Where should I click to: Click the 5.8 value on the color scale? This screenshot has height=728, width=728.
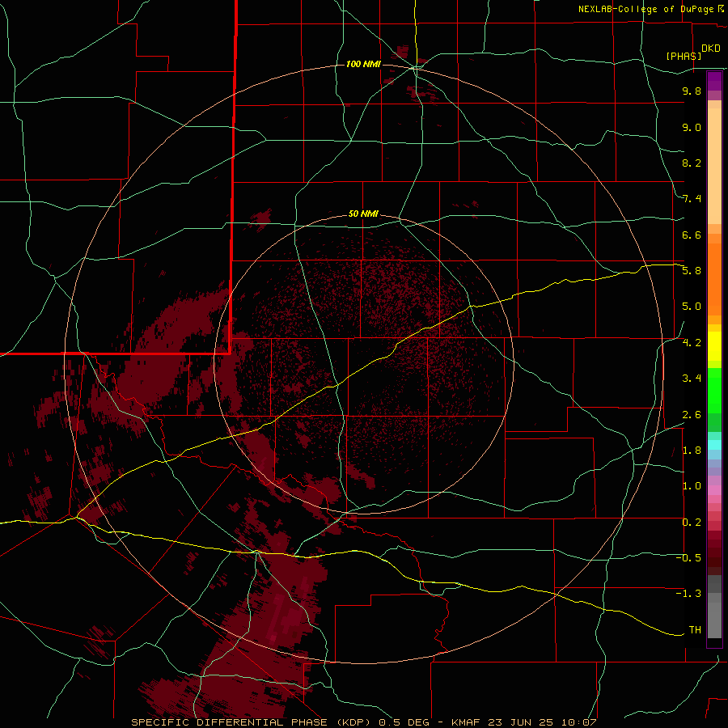pyautogui.click(x=692, y=271)
